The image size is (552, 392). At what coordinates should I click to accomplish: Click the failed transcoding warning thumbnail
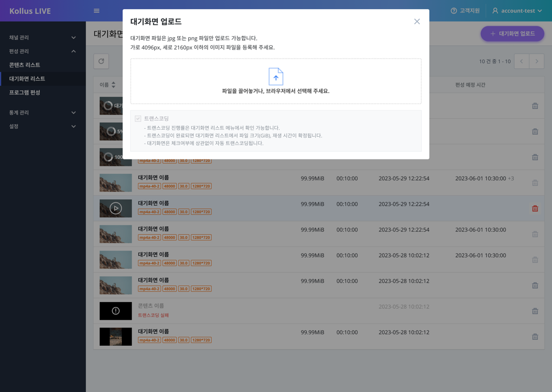115,311
